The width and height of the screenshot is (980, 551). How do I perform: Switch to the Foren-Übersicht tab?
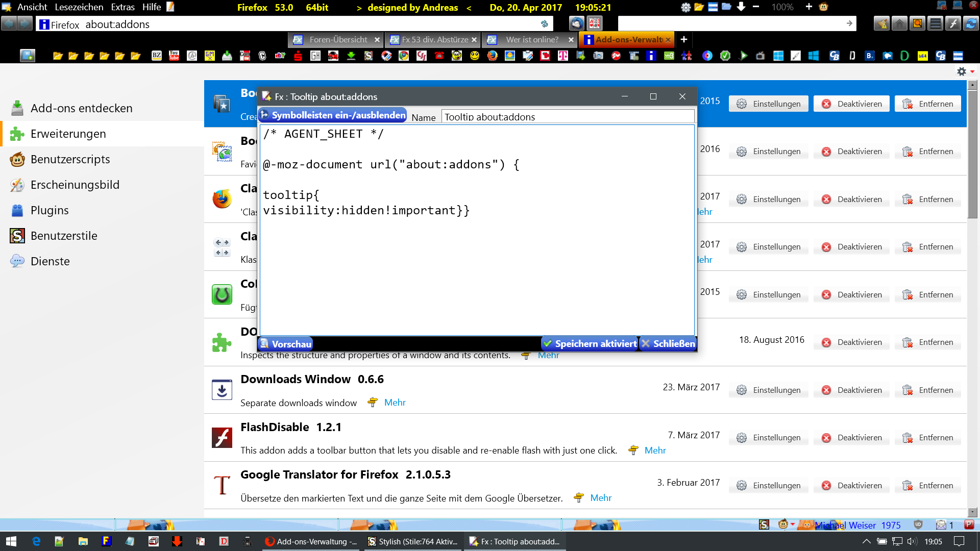[x=337, y=39]
